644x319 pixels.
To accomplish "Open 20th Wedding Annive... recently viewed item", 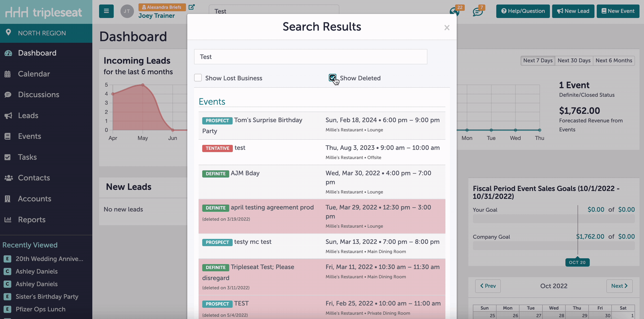I will click(x=49, y=259).
